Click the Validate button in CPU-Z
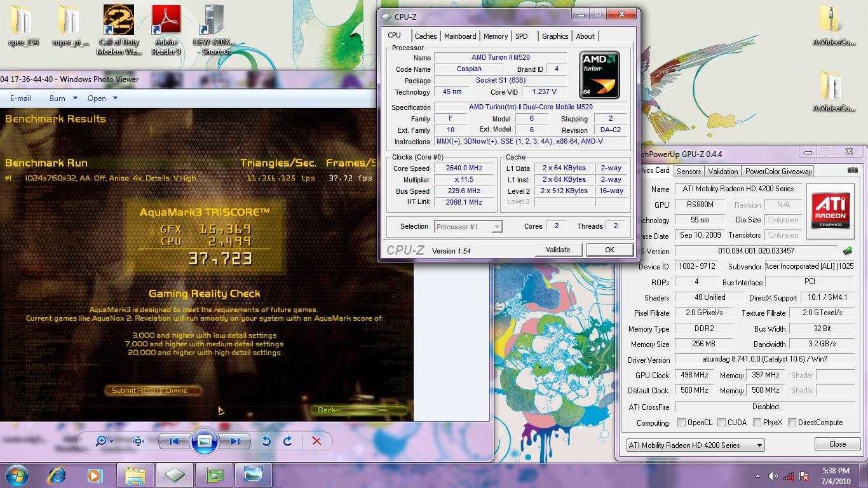868x488 pixels. tap(558, 250)
